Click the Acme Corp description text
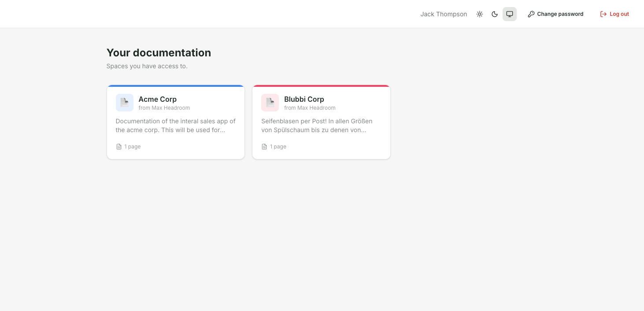The image size is (644, 311). [x=176, y=126]
